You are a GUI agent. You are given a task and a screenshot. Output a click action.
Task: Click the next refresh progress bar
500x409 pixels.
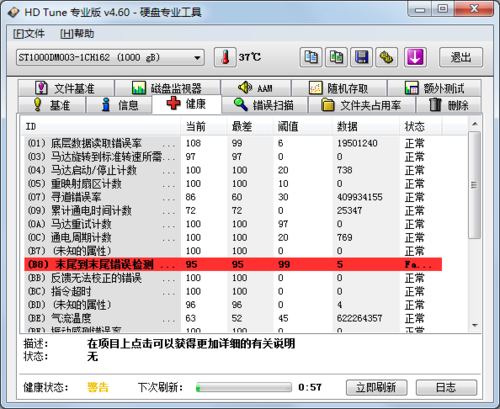pyautogui.click(x=244, y=387)
